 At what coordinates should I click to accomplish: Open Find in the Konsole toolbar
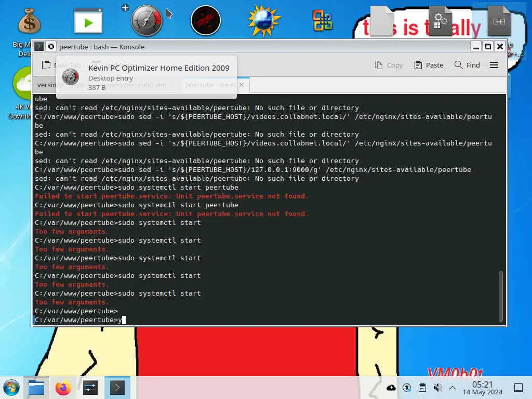coord(467,65)
